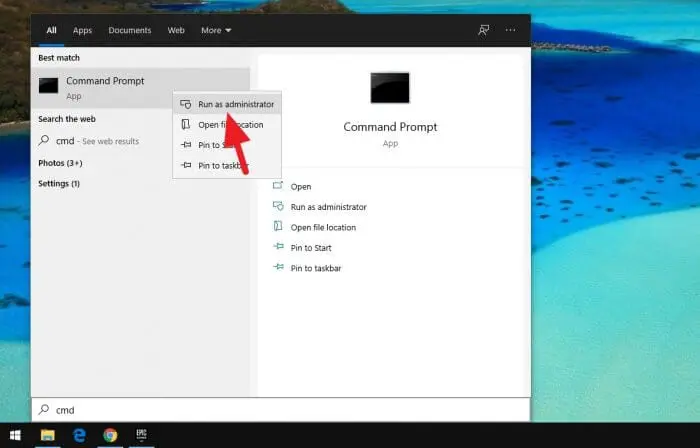Click Pin to Start icon in preview pane
The height and width of the screenshot is (448, 700).
(x=278, y=247)
